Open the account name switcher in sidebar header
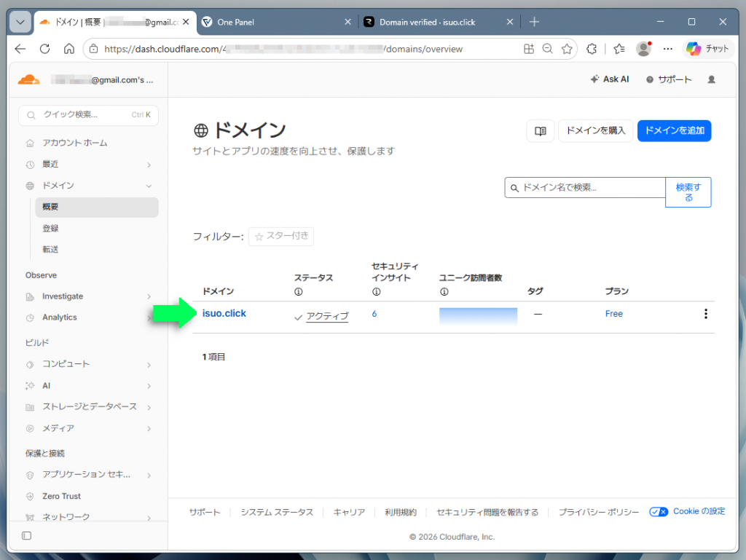Viewport: 746px width, 560px height. click(102, 80)
